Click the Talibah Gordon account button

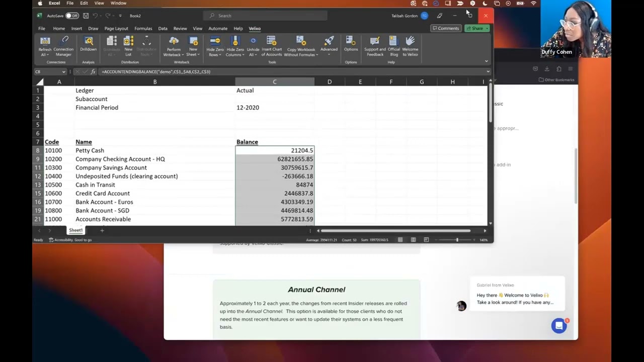click(410, 16)
